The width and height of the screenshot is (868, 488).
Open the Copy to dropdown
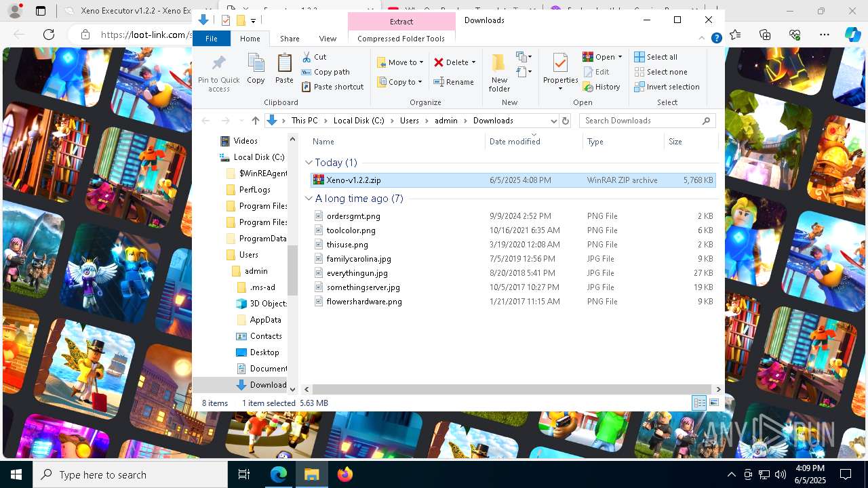pos(400,82)
